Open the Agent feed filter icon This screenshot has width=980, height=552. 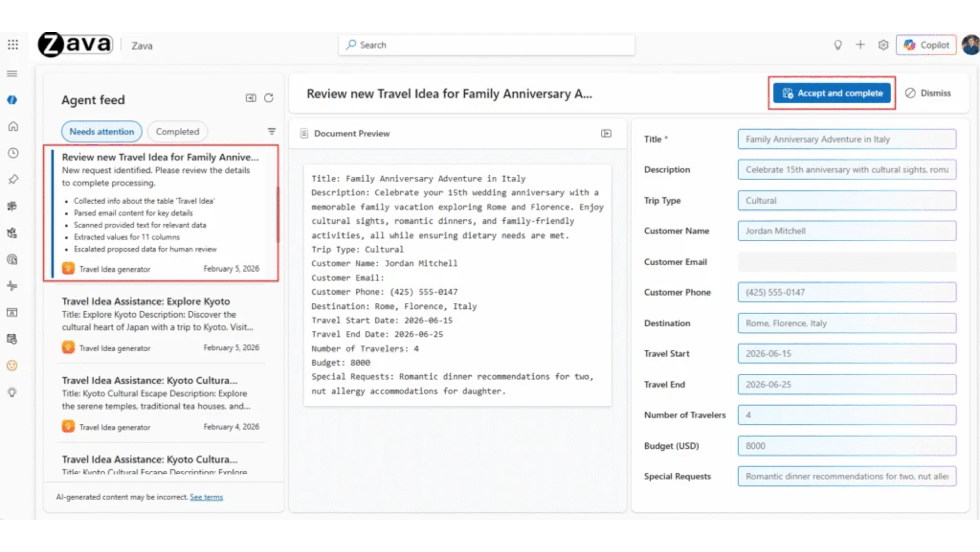[272, 131]
